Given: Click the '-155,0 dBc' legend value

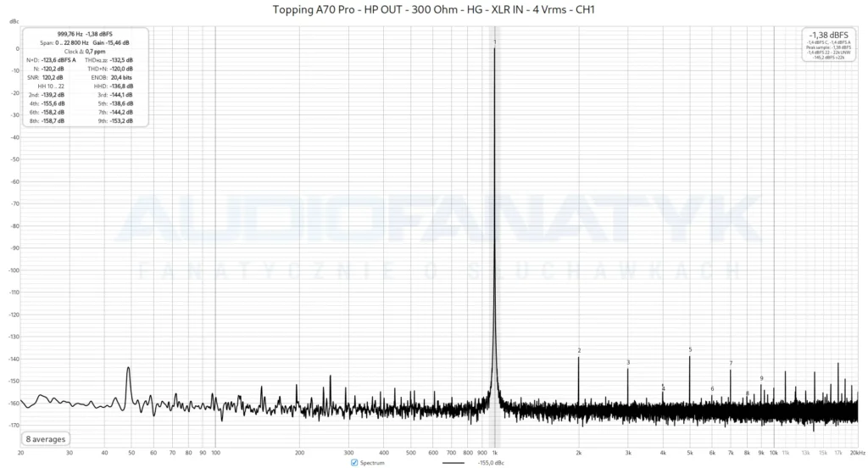Looking at the screenshot, I should [x=491, y=463].
